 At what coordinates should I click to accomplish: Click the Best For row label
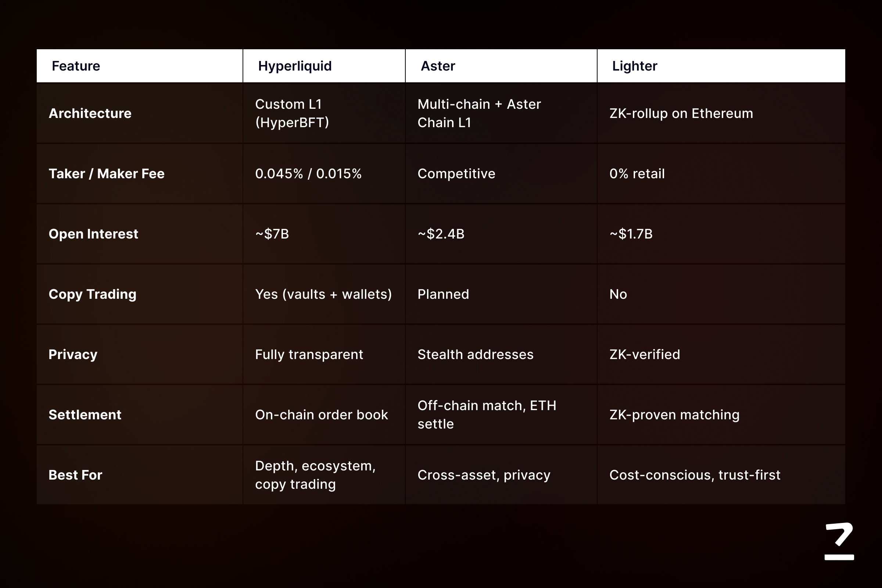[x=75, y=475]
